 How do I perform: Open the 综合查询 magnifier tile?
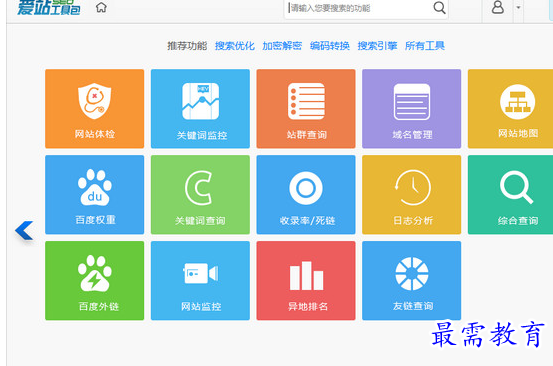point(510,195)
